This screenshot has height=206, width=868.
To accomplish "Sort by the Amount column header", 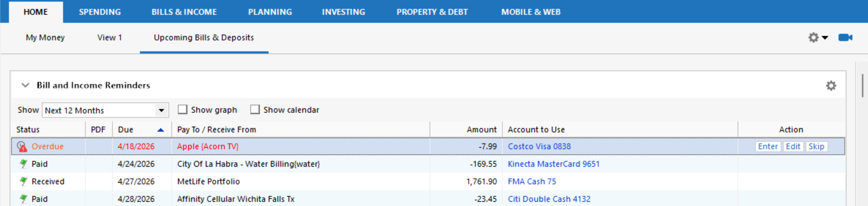I will pyautogui.click(x=482, y=130).
